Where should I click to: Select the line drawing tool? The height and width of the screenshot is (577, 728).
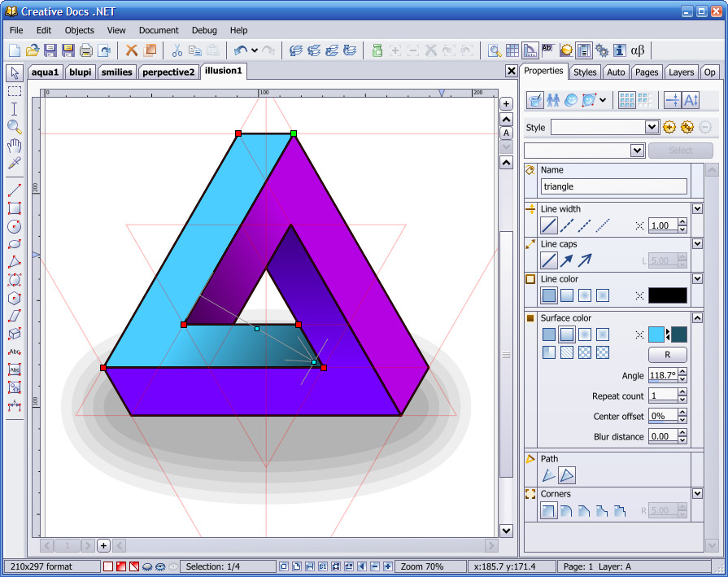15,190
